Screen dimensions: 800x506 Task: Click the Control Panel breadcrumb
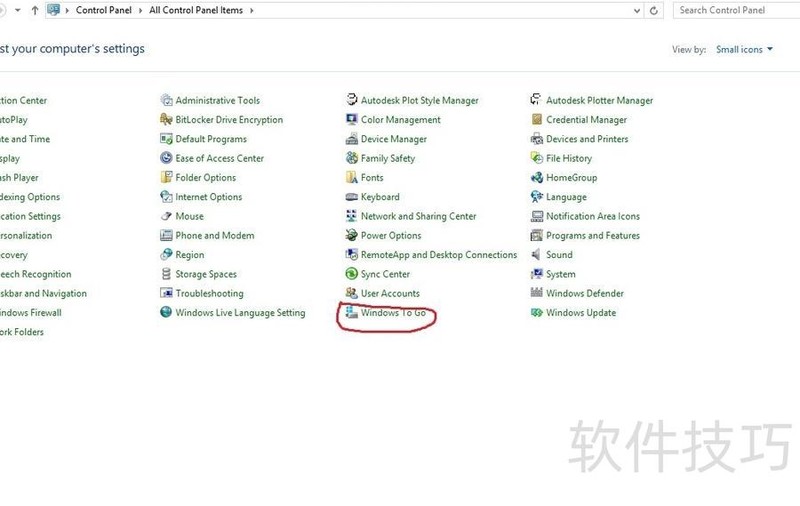(104, 10)
